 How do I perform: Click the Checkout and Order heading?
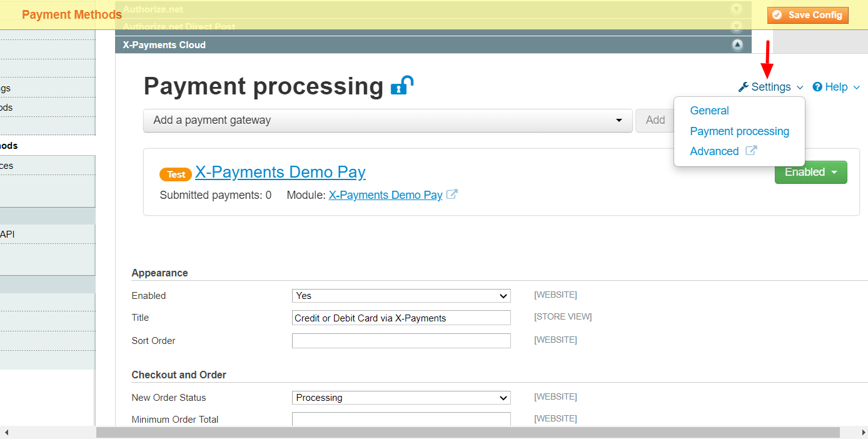point(179,375)
